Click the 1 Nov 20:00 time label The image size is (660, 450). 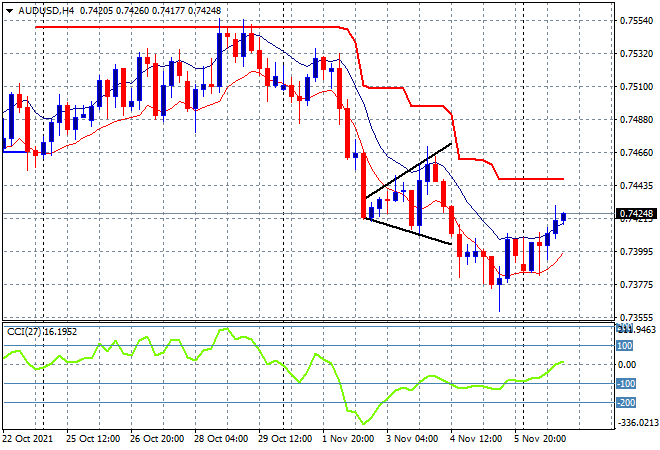click(348, 439)
